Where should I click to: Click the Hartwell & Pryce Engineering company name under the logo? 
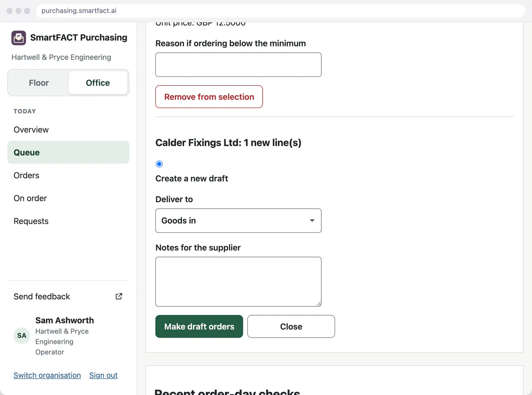click(x=62, y=57)
